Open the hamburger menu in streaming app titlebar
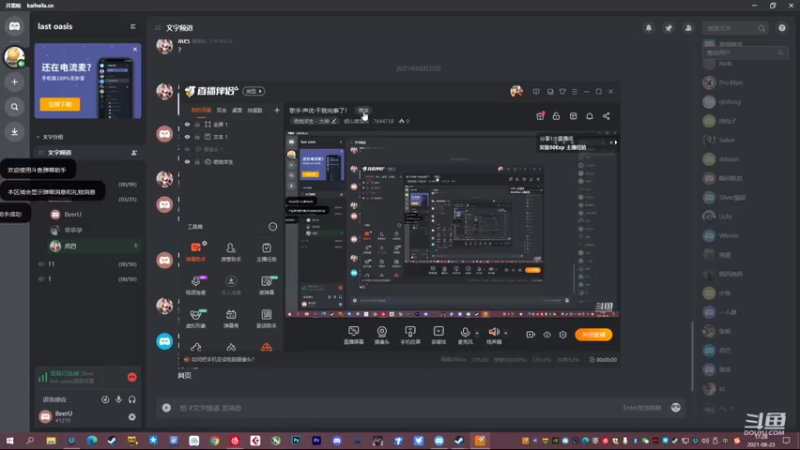 [574, 92]
